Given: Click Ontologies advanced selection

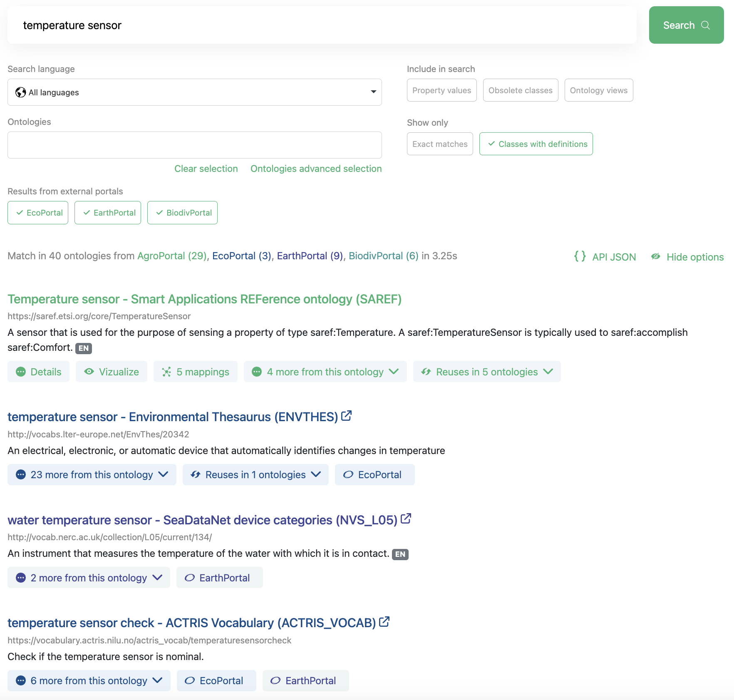Looking at the screenshot, I should 316,169.
